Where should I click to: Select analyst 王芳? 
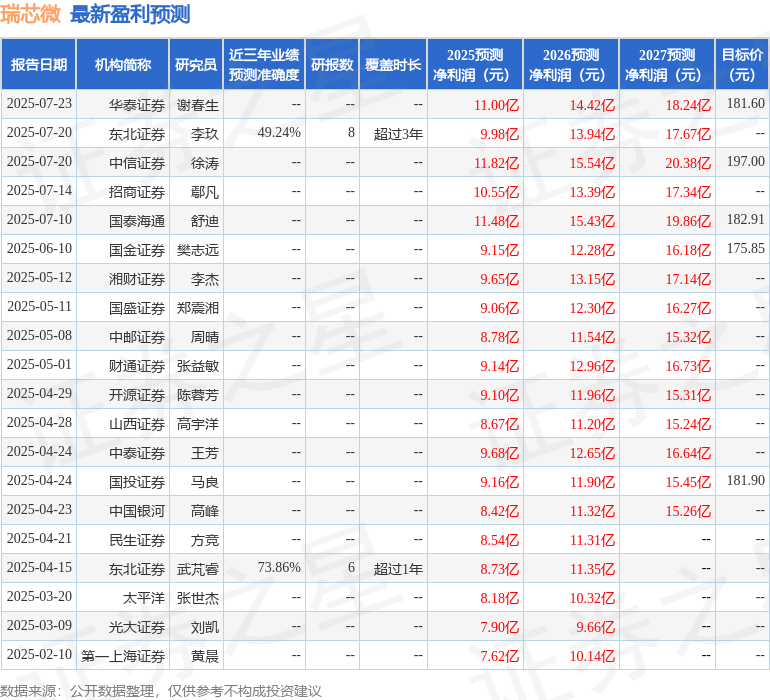[204, 453]
